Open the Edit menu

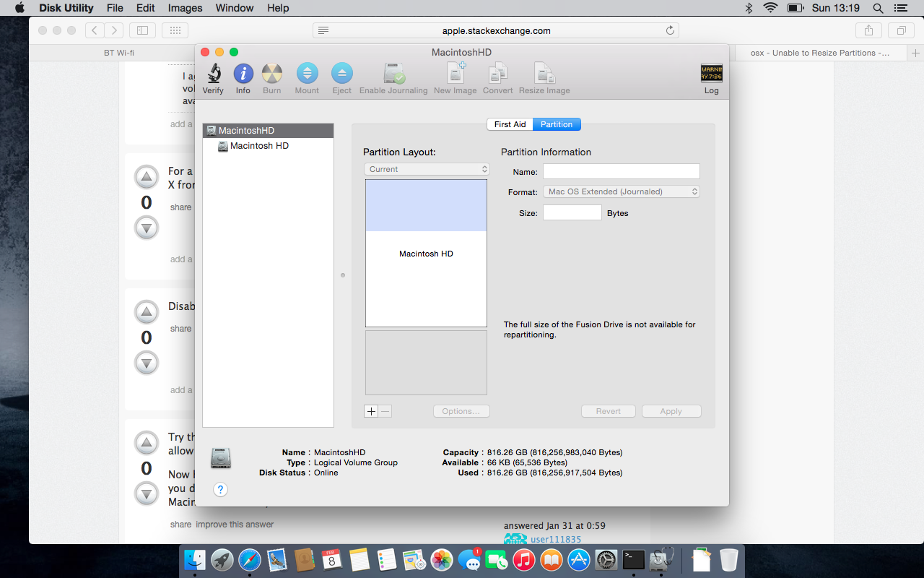click(x=146, y=8)
